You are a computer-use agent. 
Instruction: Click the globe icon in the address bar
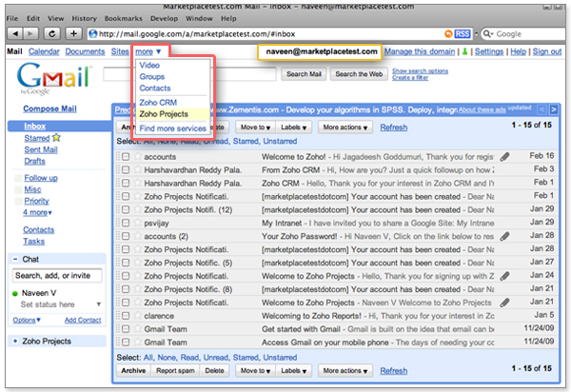click(93, 34)
